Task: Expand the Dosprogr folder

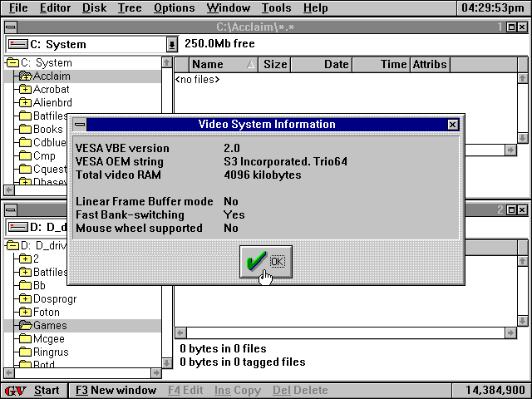Action: (25, 299)
